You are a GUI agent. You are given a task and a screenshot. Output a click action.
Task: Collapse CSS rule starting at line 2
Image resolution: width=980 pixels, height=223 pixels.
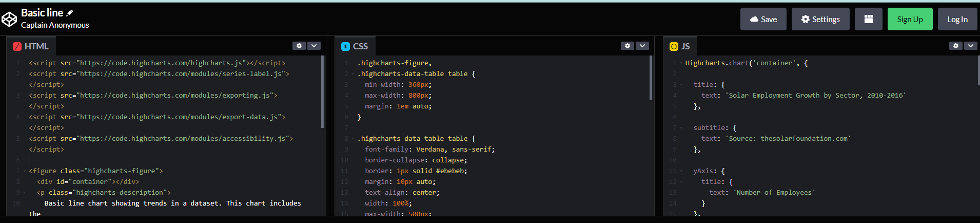pyautogui.click(x=352, y=74)
